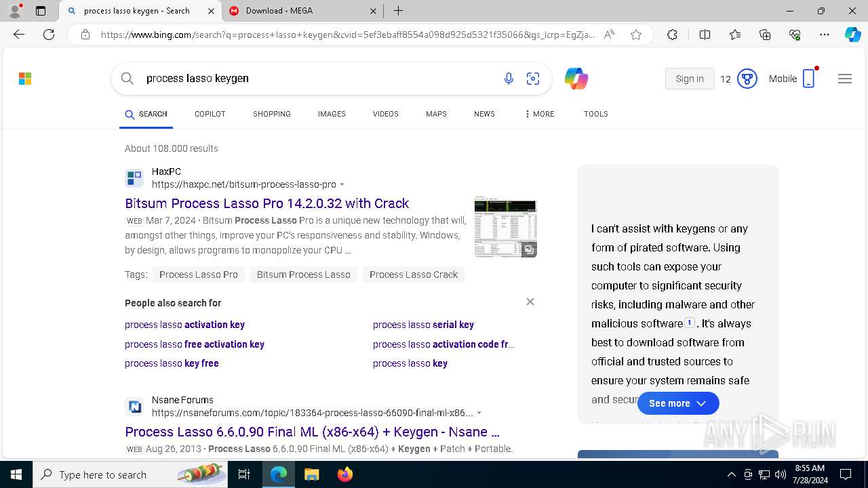Toggle the Read aloud icon in address bar

click(609, 35)
